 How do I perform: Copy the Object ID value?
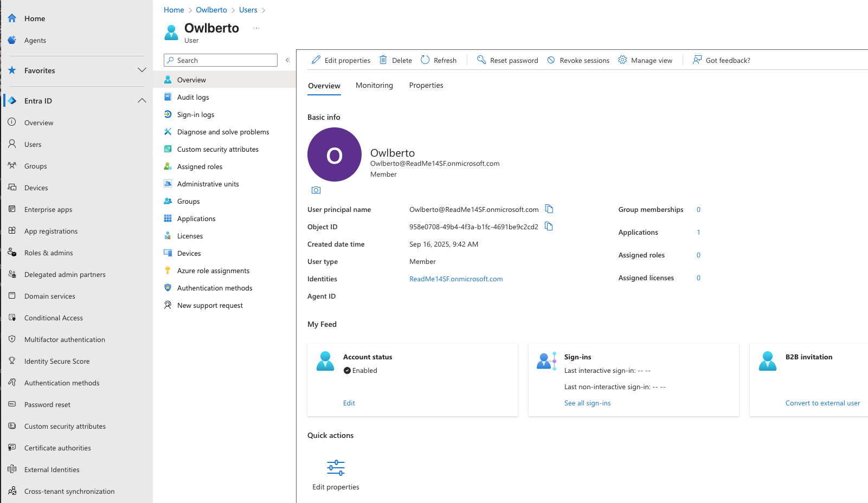549,227
